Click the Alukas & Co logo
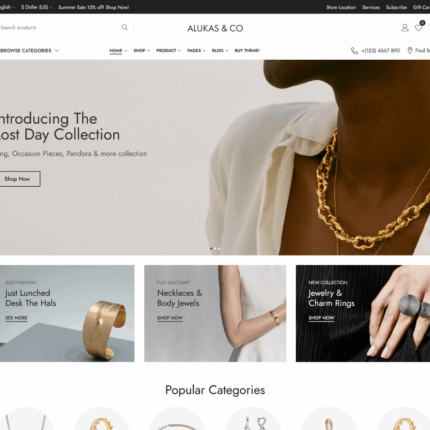 point(215,28)
